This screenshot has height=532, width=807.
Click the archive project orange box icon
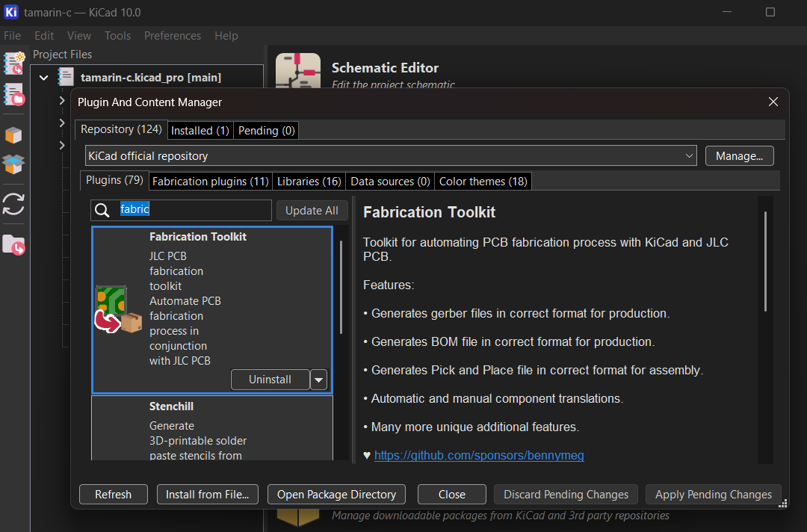(x=13, y=134)
